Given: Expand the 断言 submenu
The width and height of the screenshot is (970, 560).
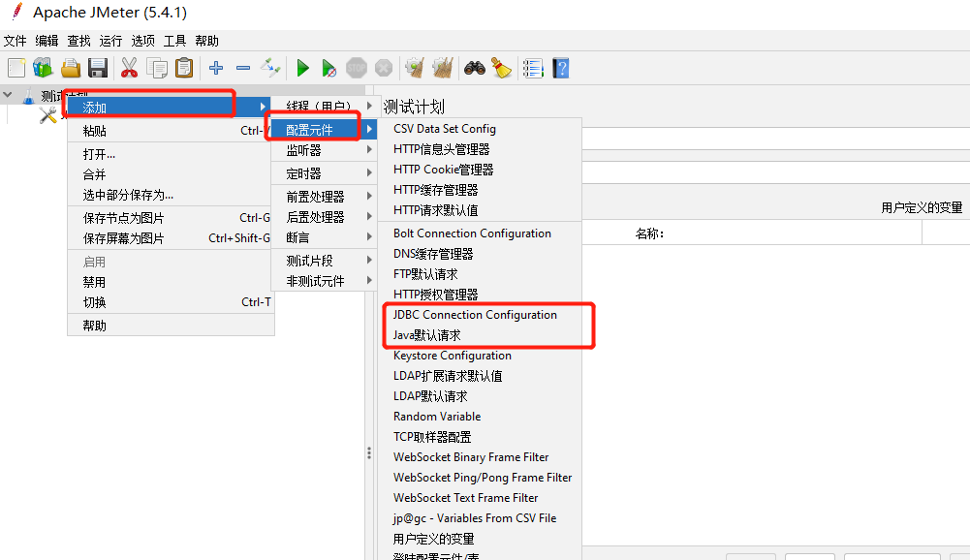Looking at the screenshot, I should pyautogui.click(x=325, y=237).
